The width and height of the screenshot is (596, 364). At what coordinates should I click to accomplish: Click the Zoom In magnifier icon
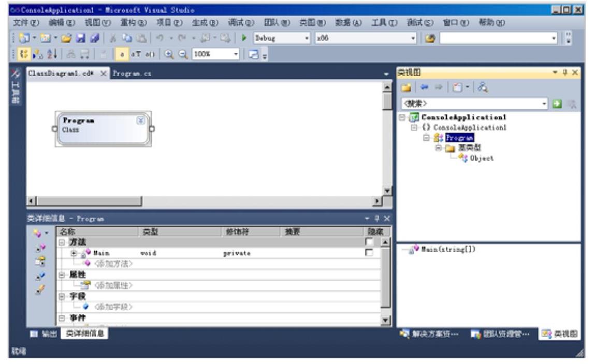[169, 54]
